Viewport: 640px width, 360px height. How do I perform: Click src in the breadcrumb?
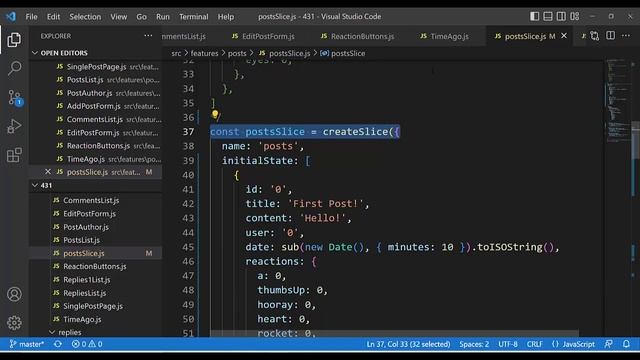(176, 53)
